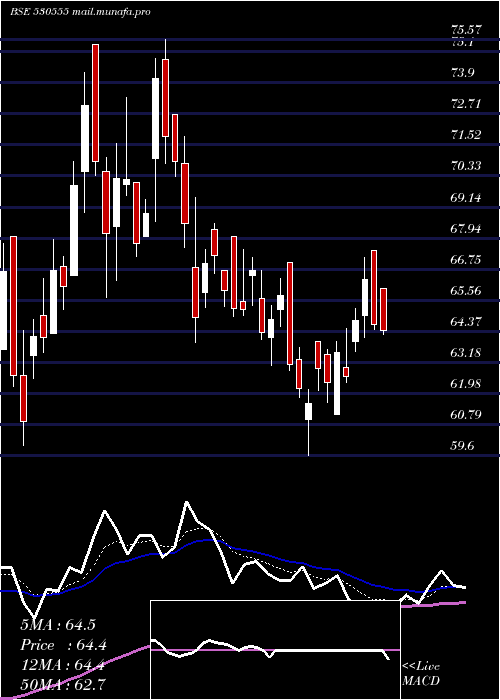Click the 72.71 price level label
Viewport: 500px width, 700px height.
click(466, 104)
